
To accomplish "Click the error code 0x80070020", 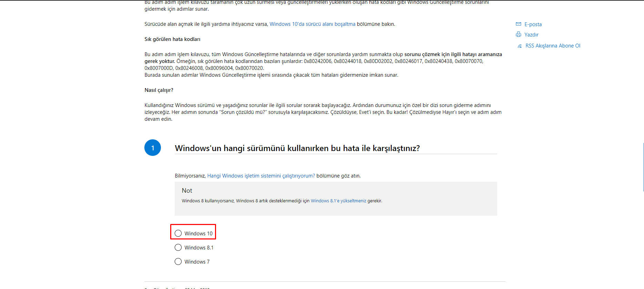I will pos(249,68).
